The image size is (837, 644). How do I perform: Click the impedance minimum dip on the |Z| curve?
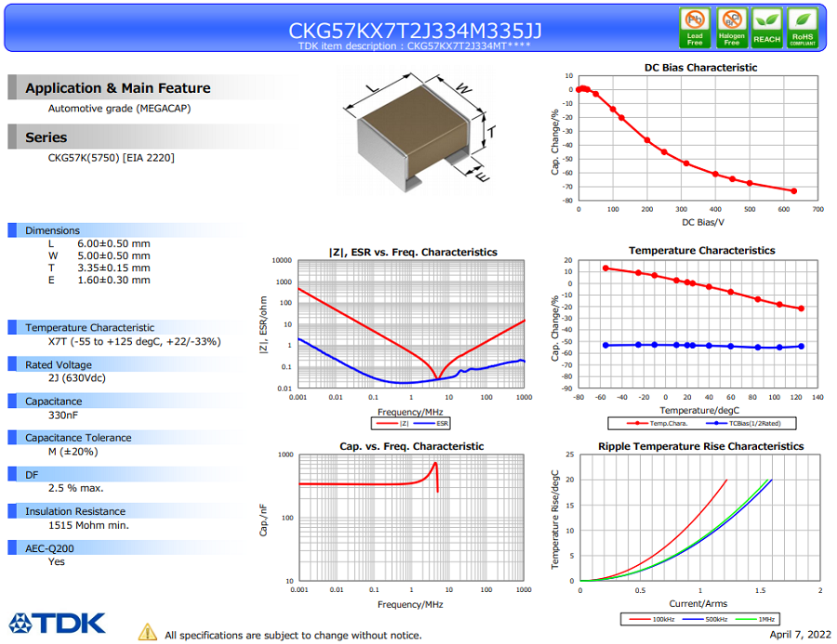[438, 377]
